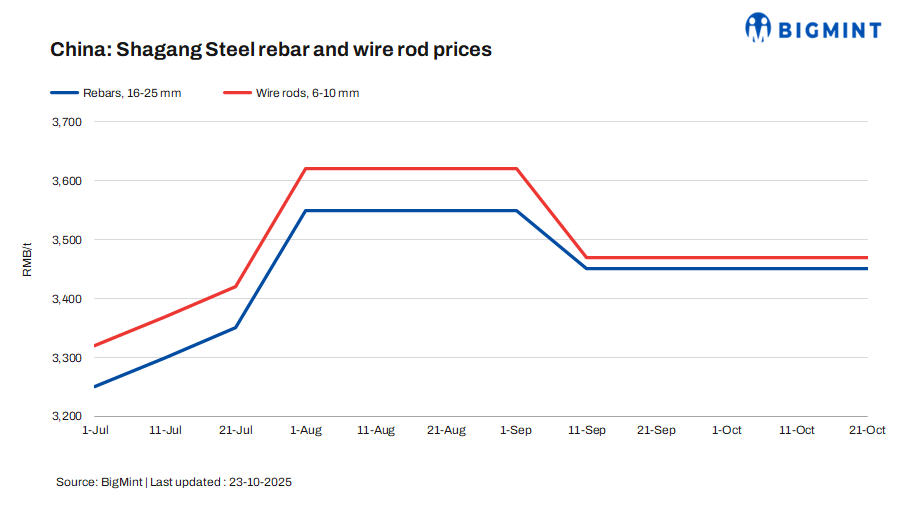Click the BigMint logo icon
This screenshot has width=908, height=509.
click(x=759, y=26)
